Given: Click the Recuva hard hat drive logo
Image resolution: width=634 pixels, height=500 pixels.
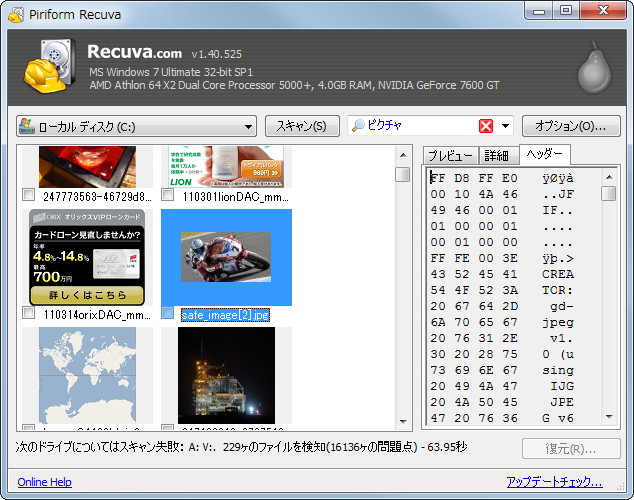Looking at the screenshot, I should click(50, 65).
